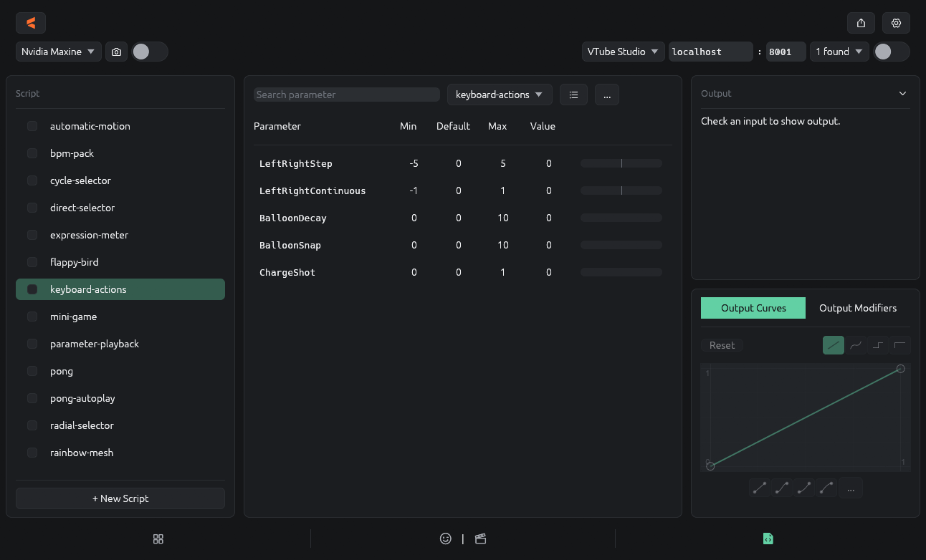Screen dimensions: 926x560
Task: Click the list view icon beside keyboard-actions dropdown
Action: tap(573, 95)
